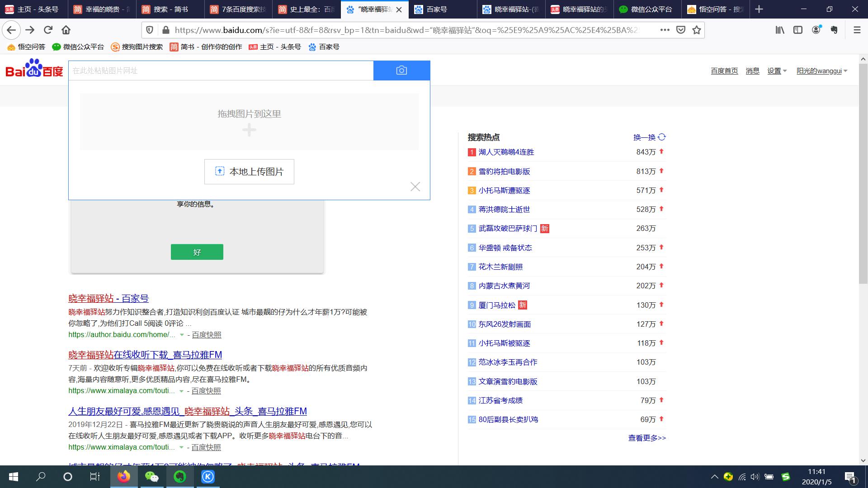Click the drag-image drop zone plus
This screenshot has width=868, height=488.
coord(249,130)
